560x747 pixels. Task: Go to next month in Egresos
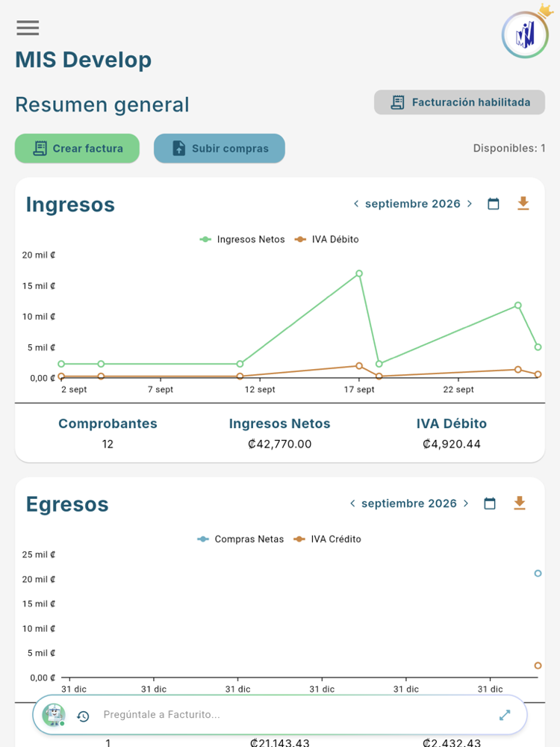point(466,503)
